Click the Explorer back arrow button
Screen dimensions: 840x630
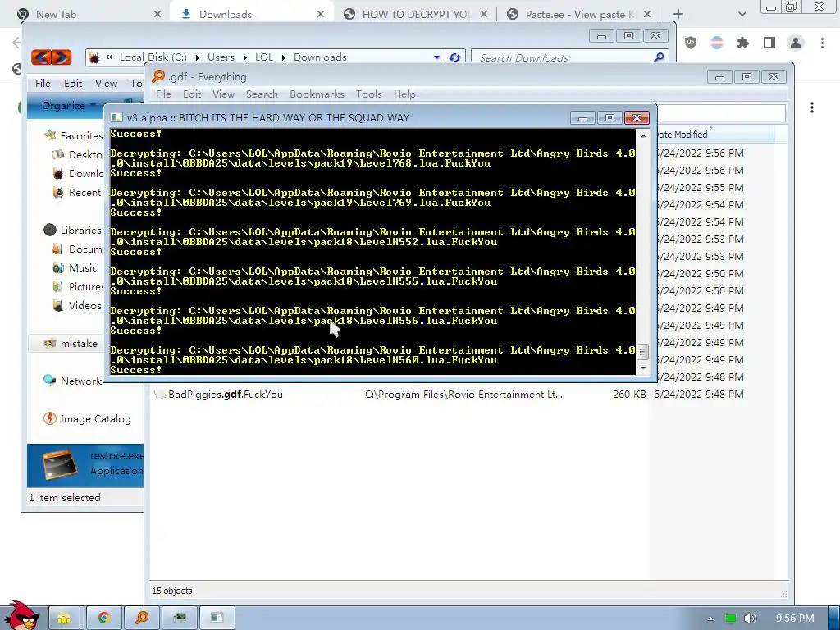click(x=41, y=57)
